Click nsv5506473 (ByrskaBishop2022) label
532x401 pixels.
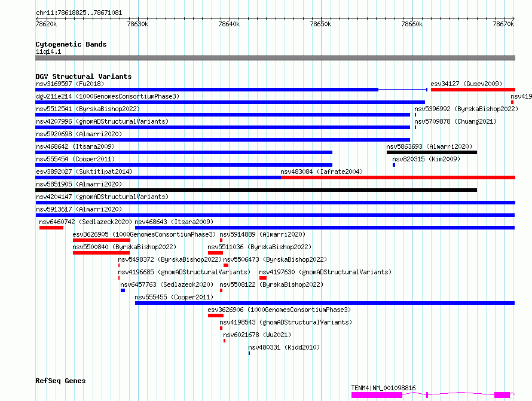tap(275, 259)
